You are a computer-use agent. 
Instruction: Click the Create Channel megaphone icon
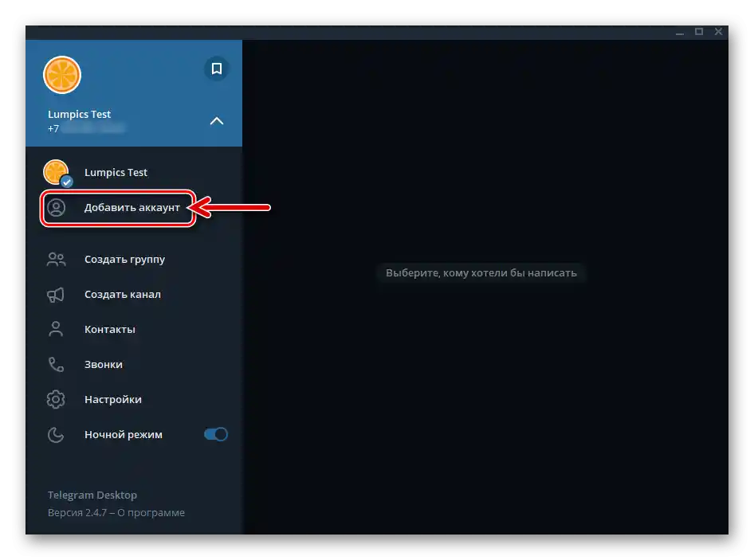55,294
